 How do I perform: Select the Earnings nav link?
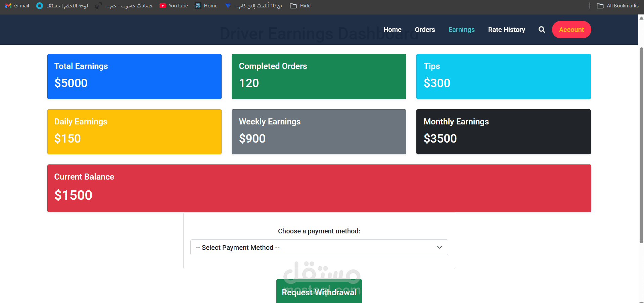[461, 30]
